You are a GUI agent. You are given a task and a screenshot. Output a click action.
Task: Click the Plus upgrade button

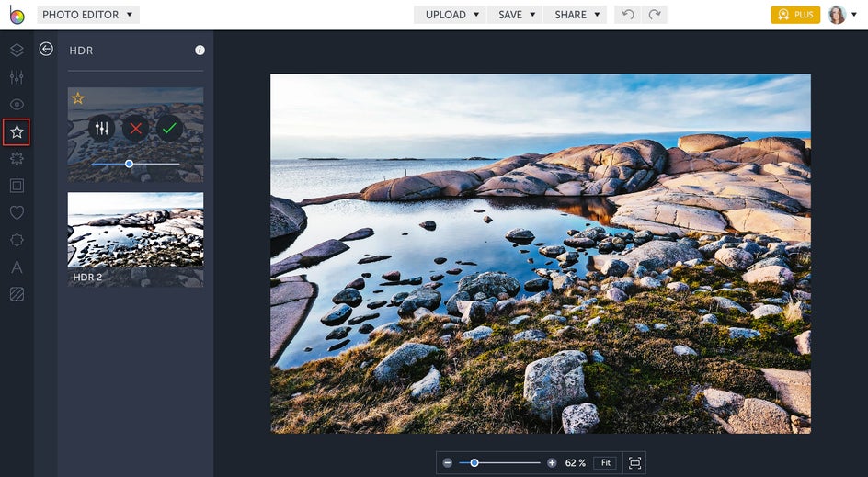[794, 15]
